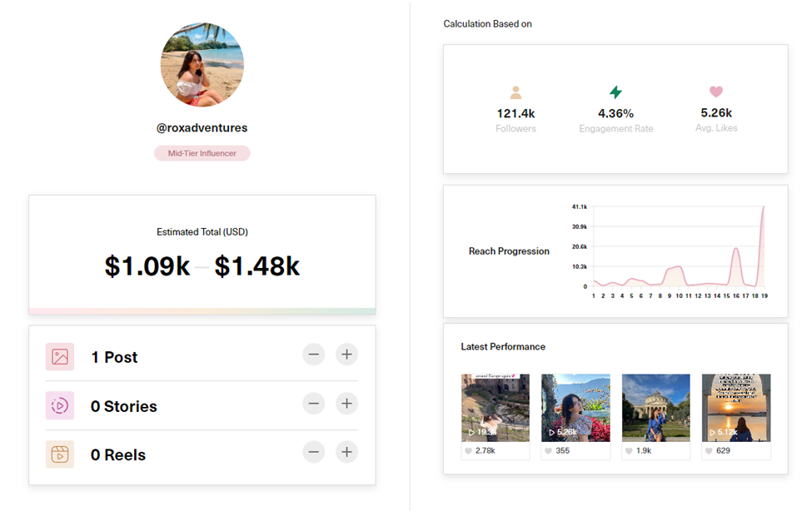Click the 5.26k average likes value
This screenshot has height=511, width=812.
click(716, 113)
